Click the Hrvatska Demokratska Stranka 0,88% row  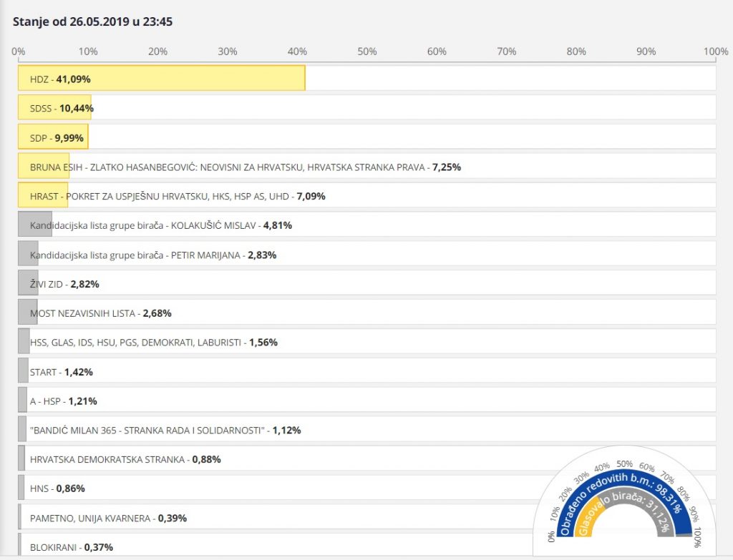click(367, 458)
